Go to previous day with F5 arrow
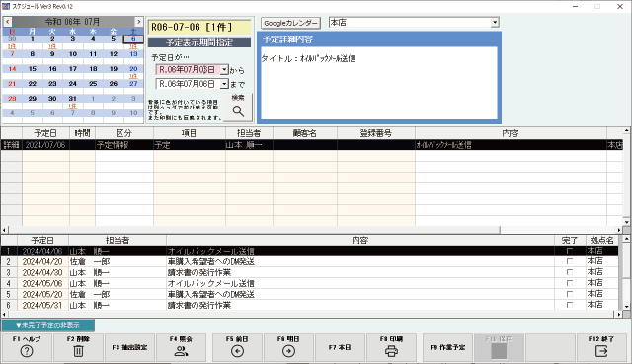 [237, 347]
